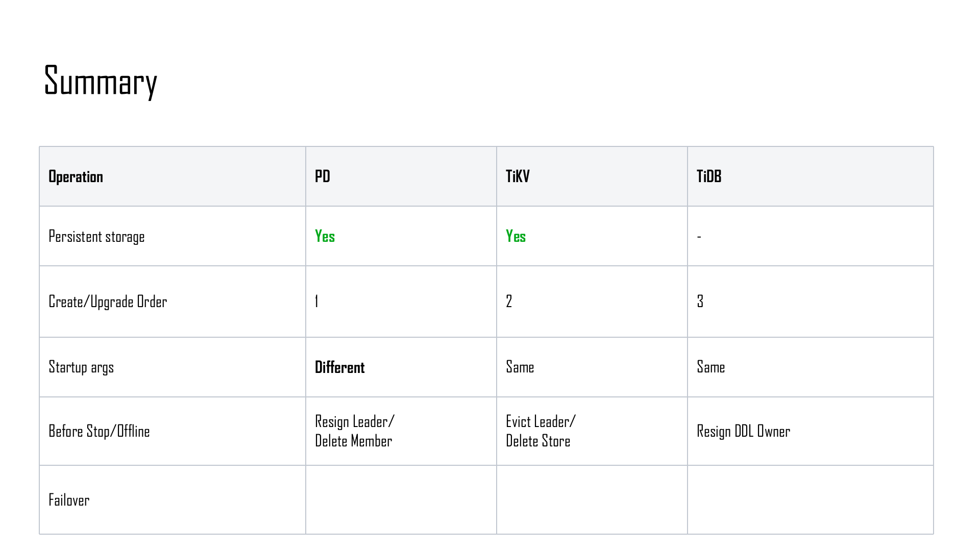980x551 pixels.
Task: Select the TiDB column header
Action: pos(709,177)
